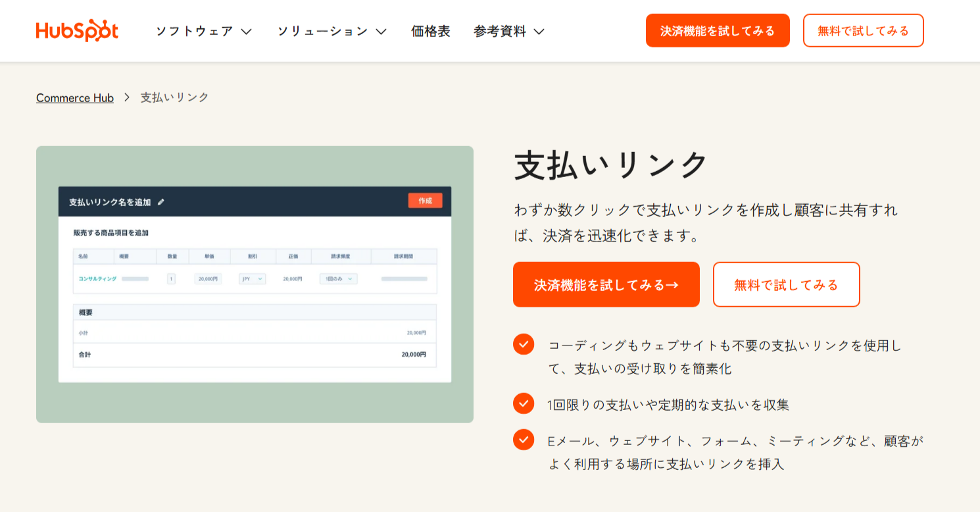Viewport: 980px width, 512px height.
Task: Click the hero 決済機能を試してみる→ button
Action: 606,284
